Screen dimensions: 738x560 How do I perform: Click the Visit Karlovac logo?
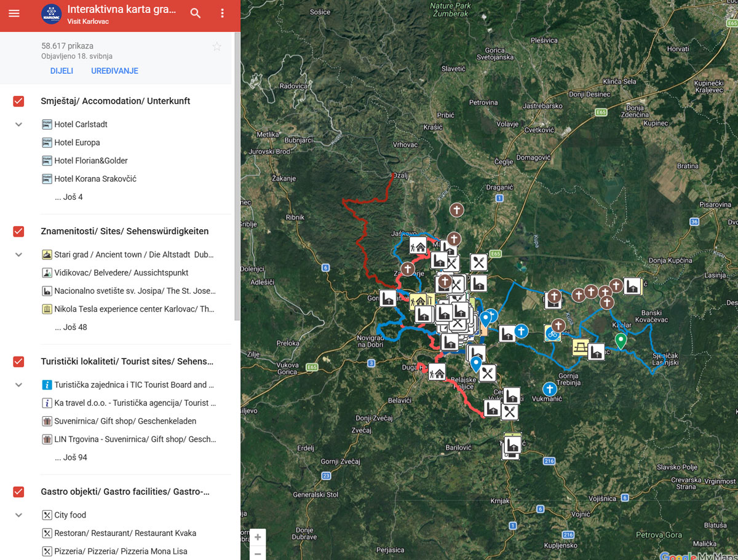tap(51, 14)
